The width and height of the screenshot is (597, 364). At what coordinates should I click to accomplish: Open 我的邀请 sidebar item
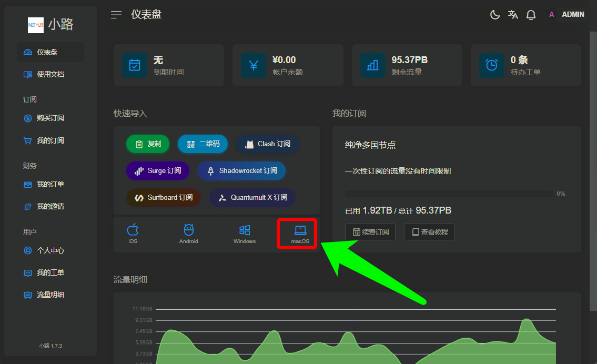coord(50,207)
